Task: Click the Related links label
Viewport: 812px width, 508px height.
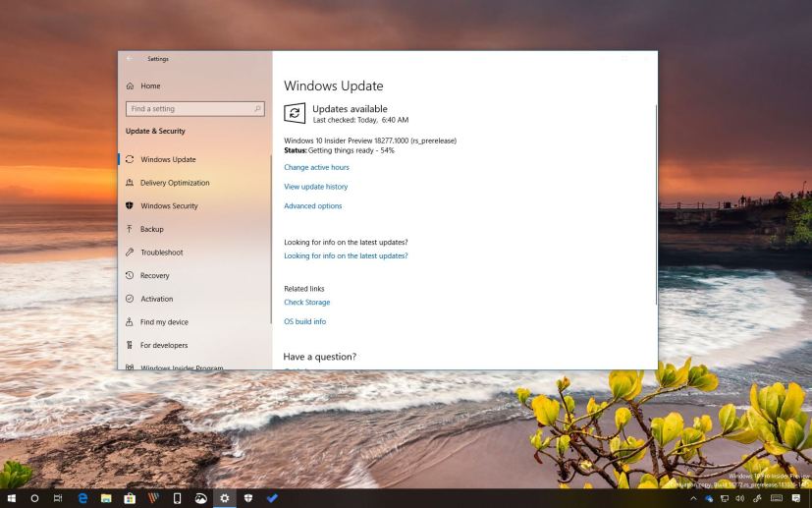Action: click(x=304, y=289)
